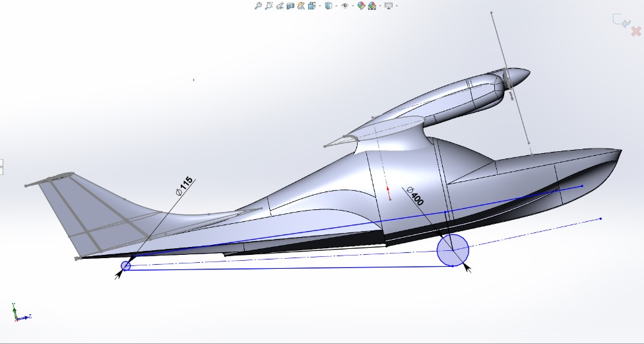
Task: Click the Zoom to Fit magnifier icon
Action: [258, 6]
